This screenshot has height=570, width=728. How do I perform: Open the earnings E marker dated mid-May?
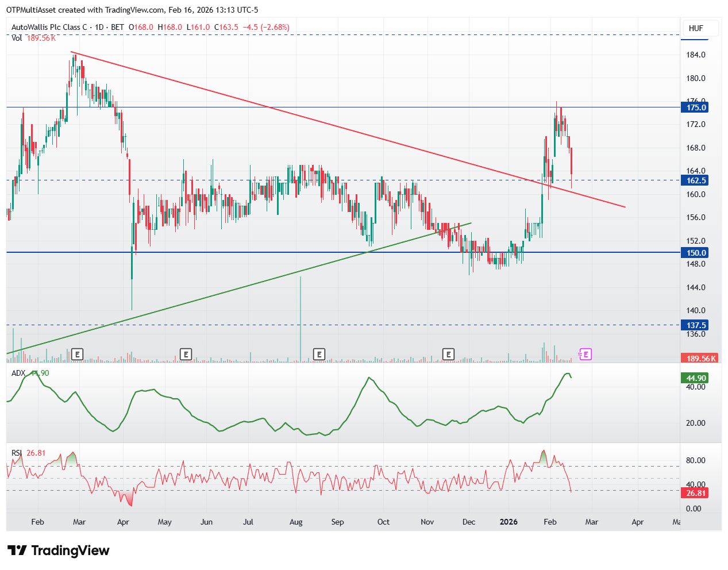point(186,354)
